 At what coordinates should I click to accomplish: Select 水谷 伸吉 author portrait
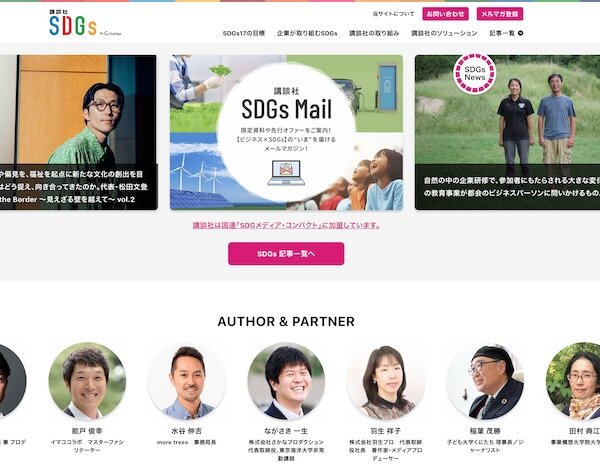coord(187,381)
